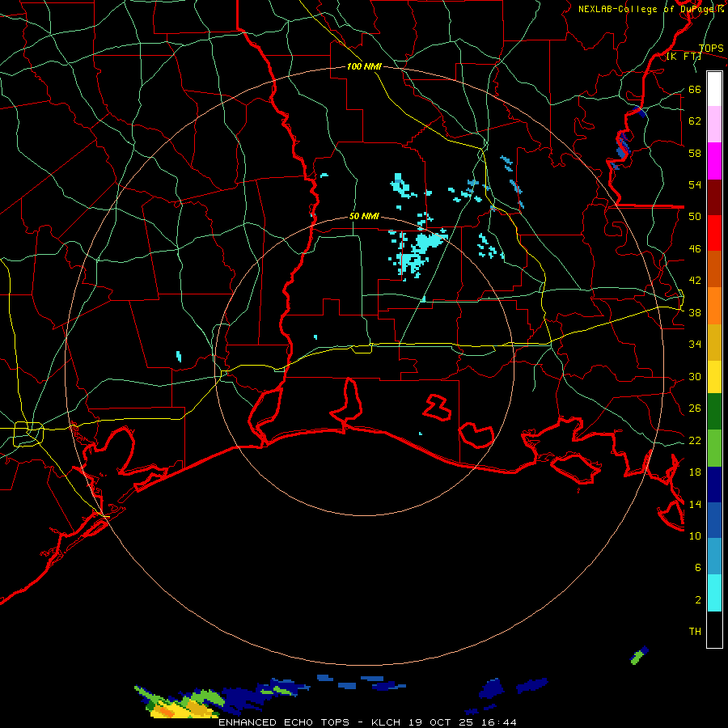The height and width of the screenshot is (728, 728).
Task: Click the 18 legend value
Action: [x=695, y=472]
